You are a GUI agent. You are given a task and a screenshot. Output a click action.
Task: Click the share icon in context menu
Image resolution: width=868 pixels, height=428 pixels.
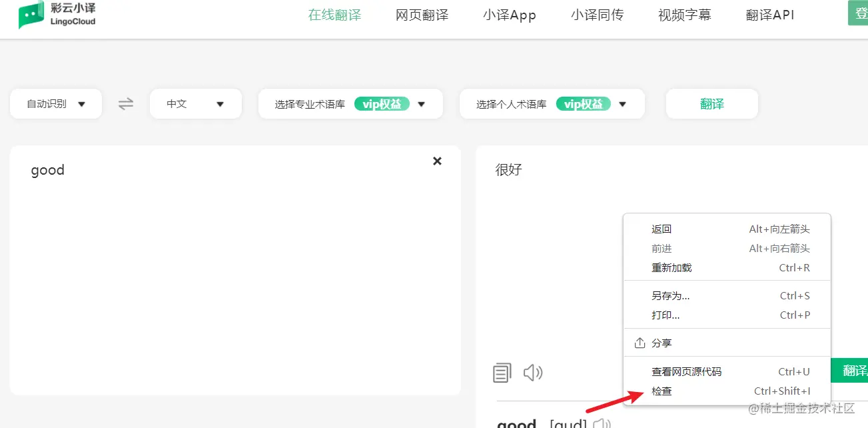(x=640, y=343)
